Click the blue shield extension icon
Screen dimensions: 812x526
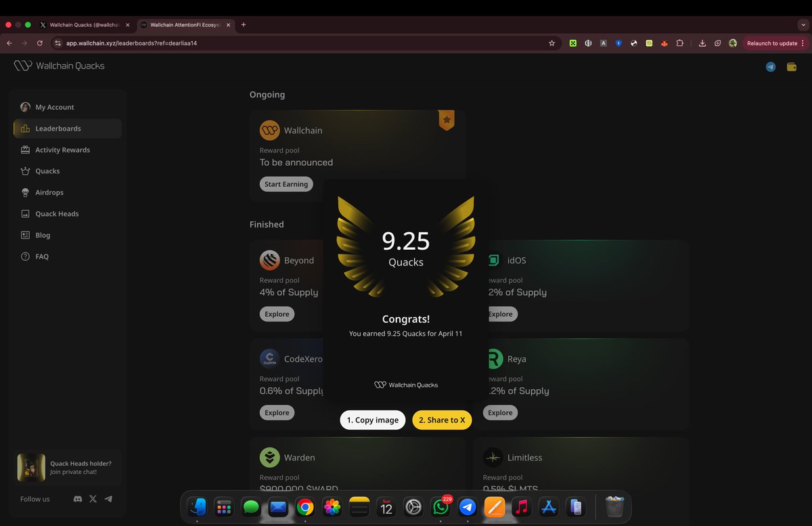(618, 43)
